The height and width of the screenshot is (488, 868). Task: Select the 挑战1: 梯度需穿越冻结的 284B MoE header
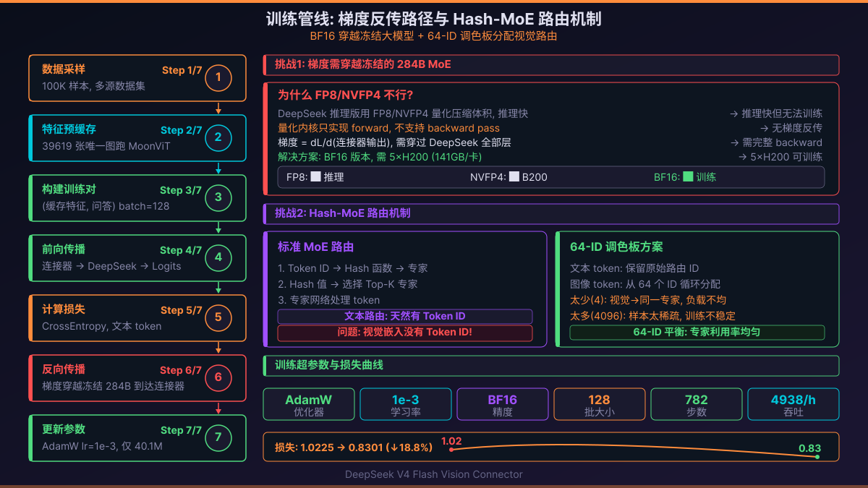pyautogui.click(x=551, y=65)
